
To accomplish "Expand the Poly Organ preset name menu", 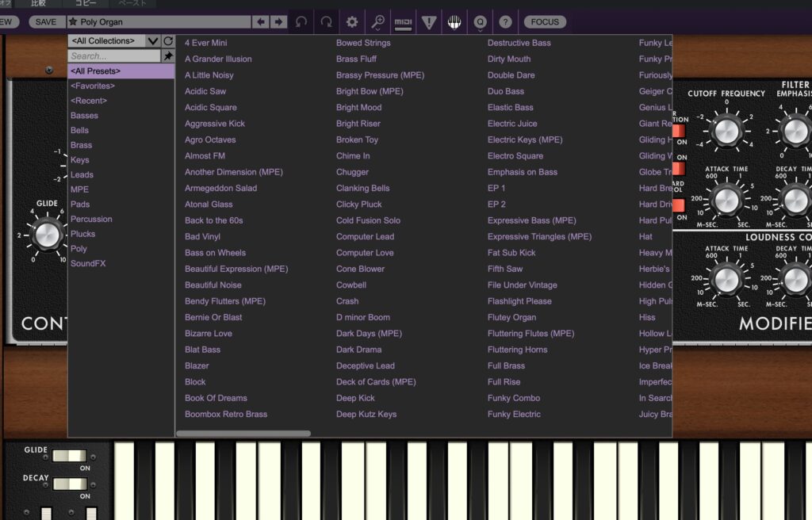I will pos(159,22).
